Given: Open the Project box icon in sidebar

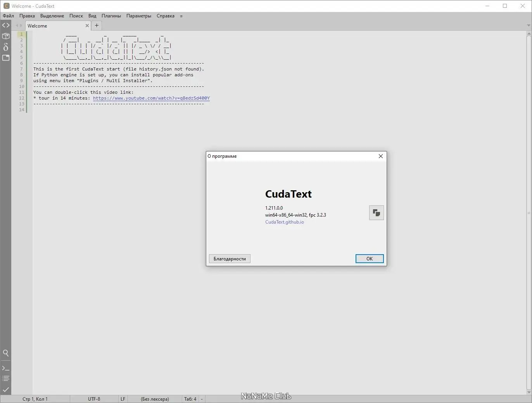Looking at the screenshot, I should point(6,36).
